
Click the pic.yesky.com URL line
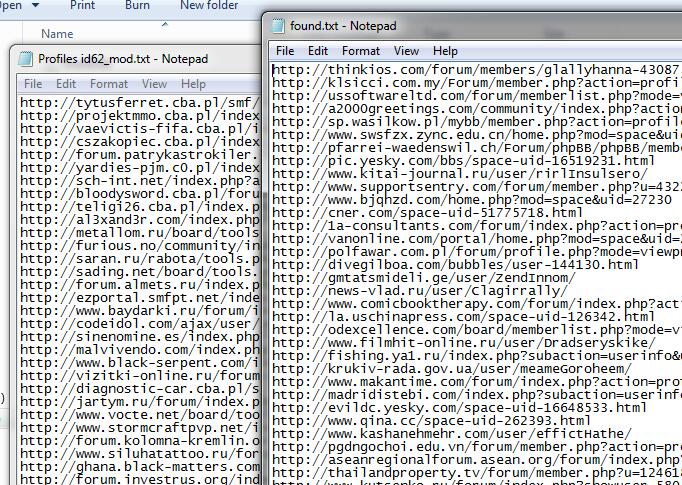[x=464, y=161]
